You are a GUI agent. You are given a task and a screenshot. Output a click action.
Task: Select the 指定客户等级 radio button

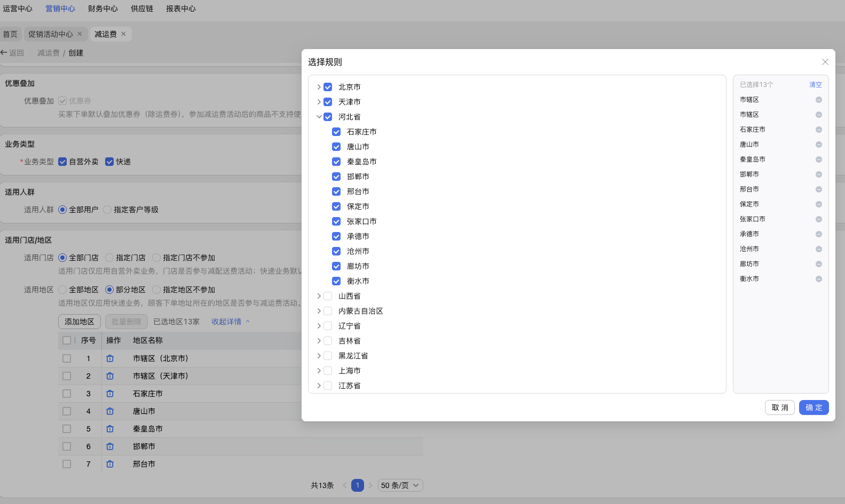click(x=107, y=210)
